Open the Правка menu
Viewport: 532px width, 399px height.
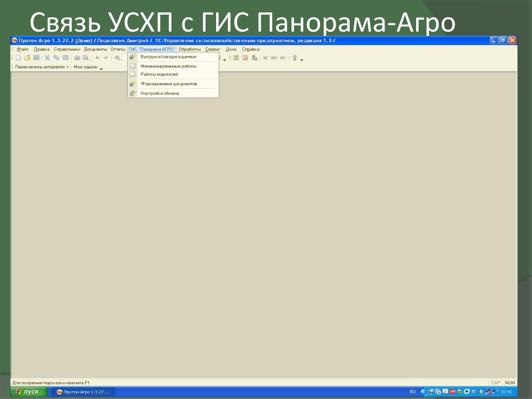(x=42, y=49)
